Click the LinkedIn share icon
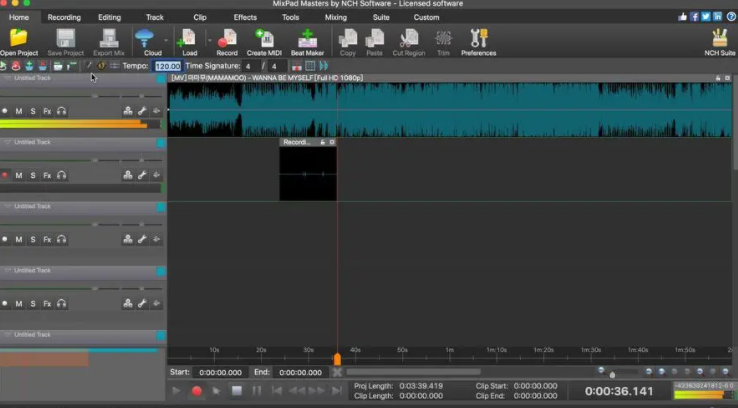Image resolution: width=738 pixels, height=408 pixels. [717, 17]
